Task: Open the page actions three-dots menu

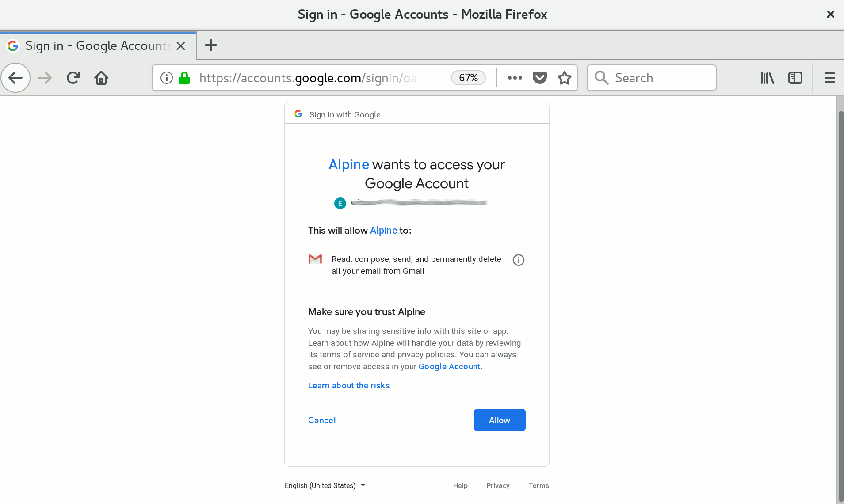Action: coord(515,78)
